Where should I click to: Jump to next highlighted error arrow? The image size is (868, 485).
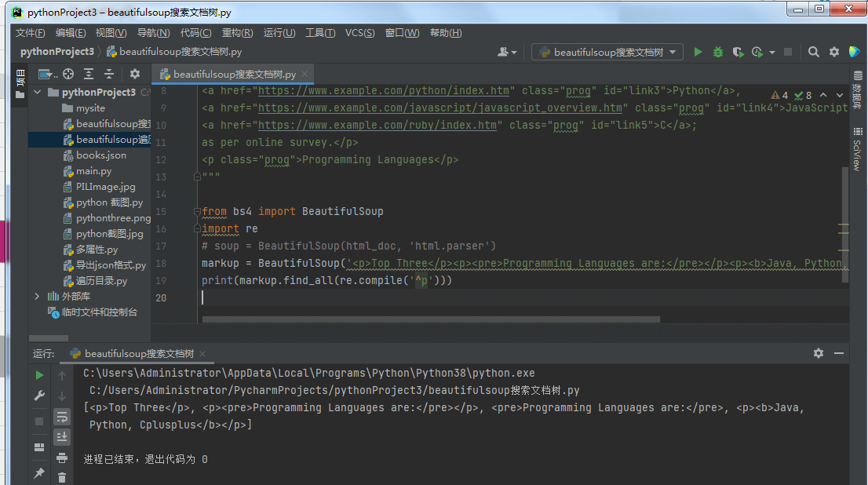(840, 95)
